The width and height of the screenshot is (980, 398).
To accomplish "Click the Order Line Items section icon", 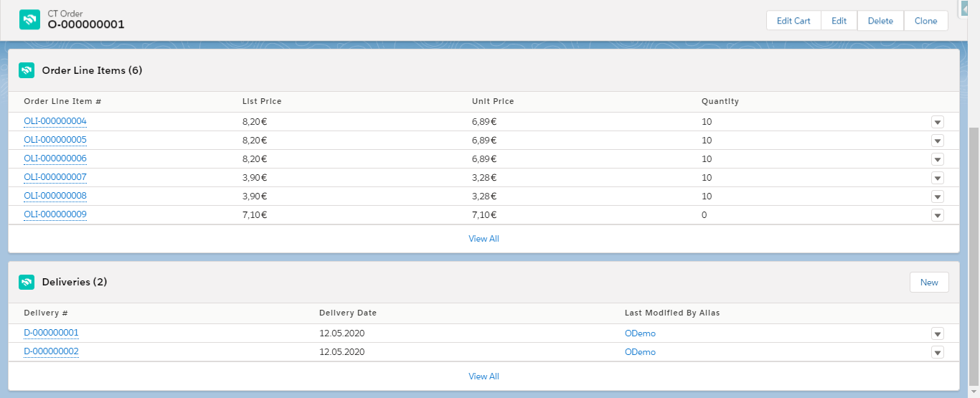I will click(x=27, y=70).
